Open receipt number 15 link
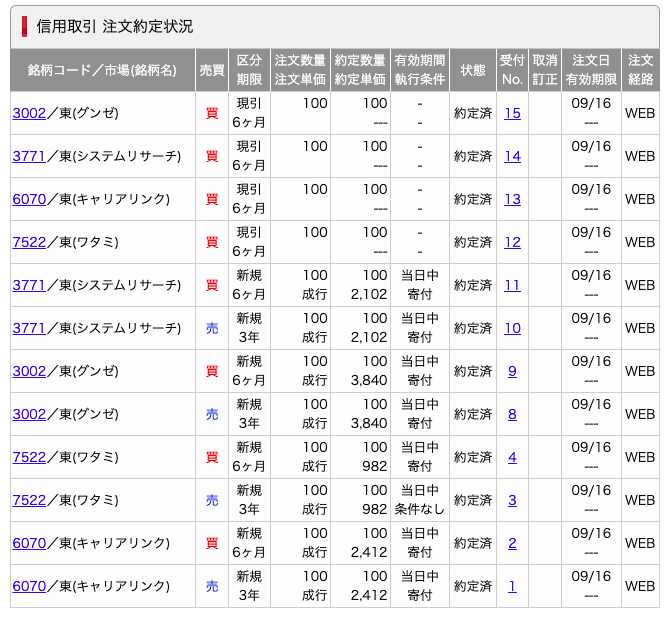 512,113
